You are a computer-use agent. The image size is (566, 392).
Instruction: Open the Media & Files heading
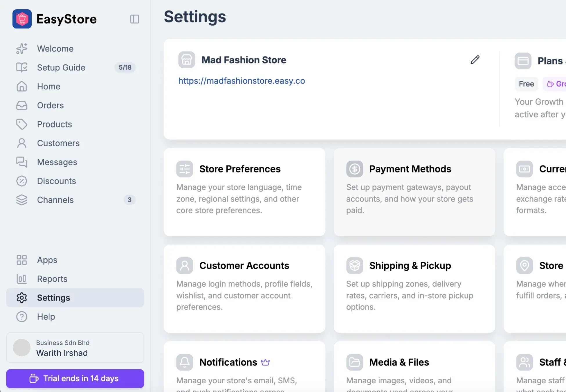[399, 362]
